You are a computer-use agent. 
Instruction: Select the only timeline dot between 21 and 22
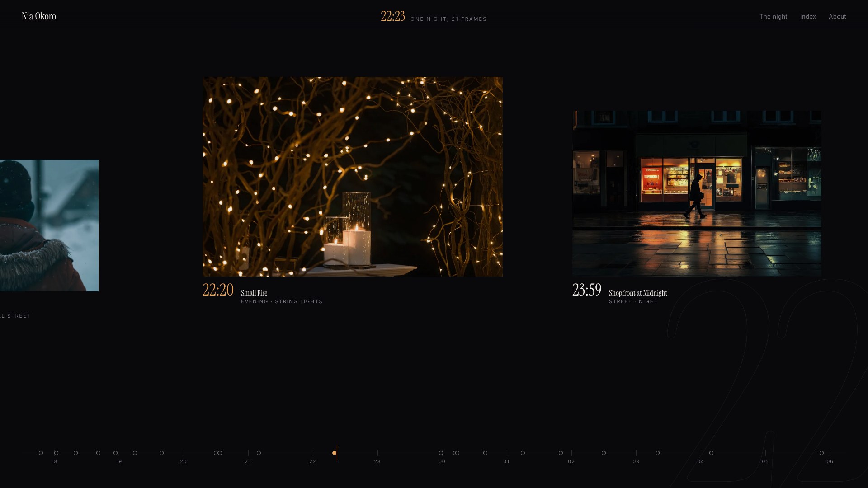coord(259,453)
